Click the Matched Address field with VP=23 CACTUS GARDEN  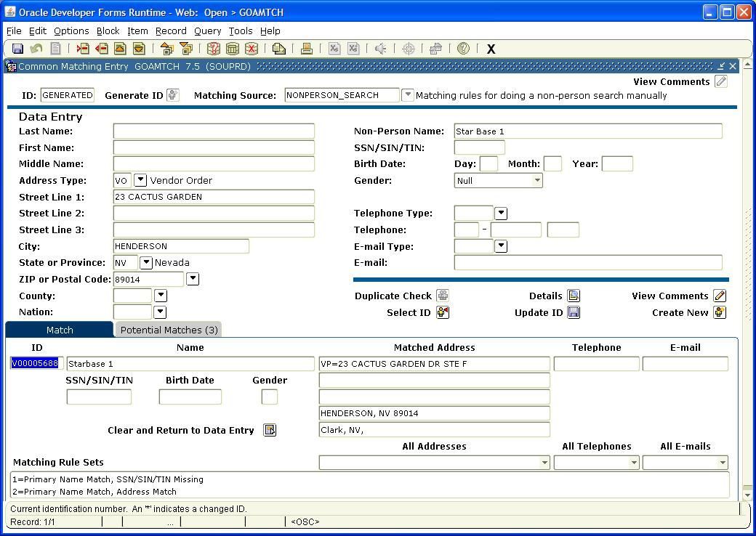click(x=434, y=364)
